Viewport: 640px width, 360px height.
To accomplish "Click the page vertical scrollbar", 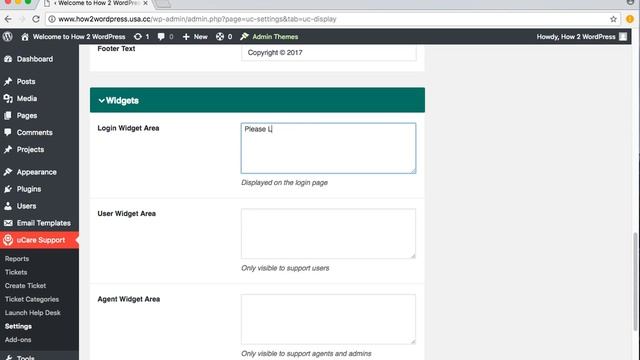I will pyautogui.click(x=635, y=282).
